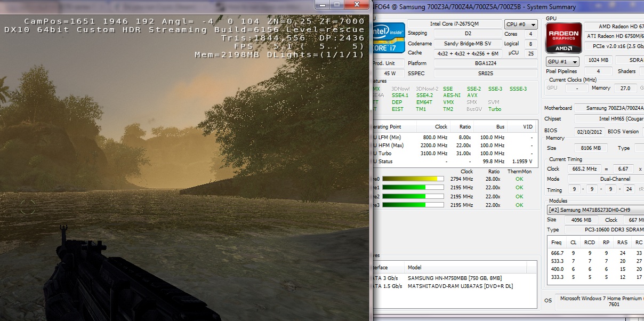The width and height of the screenshot is (644, 321).
Task: Select the Codename field Sandy Bridge-MB SV
Action: tap(467, 44)
